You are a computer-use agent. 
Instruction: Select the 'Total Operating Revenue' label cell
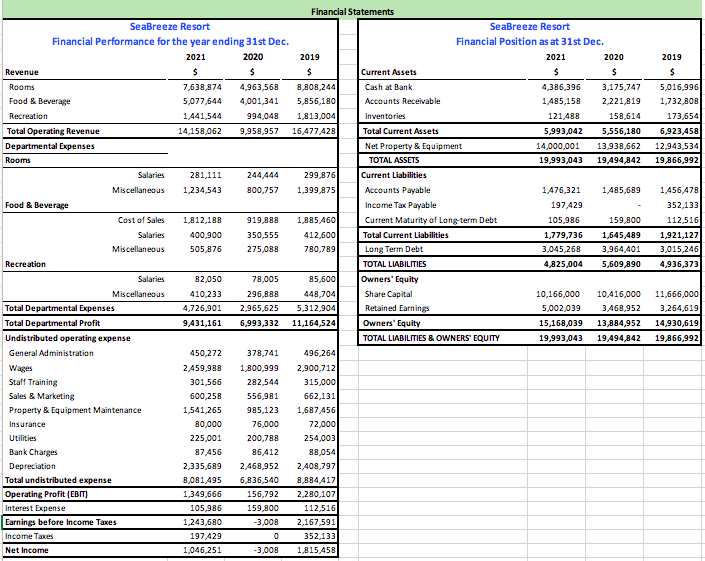[52, 131]
